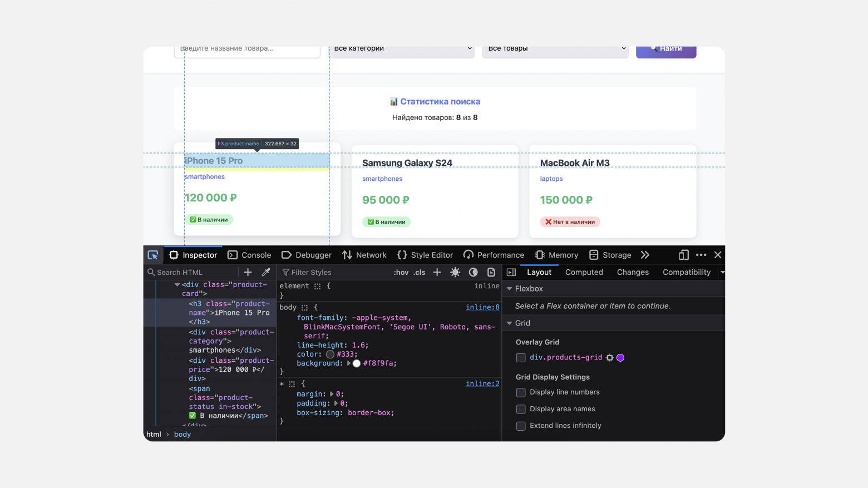Toggle print media simulation icon
868x488 pixels.
(491, 272)
